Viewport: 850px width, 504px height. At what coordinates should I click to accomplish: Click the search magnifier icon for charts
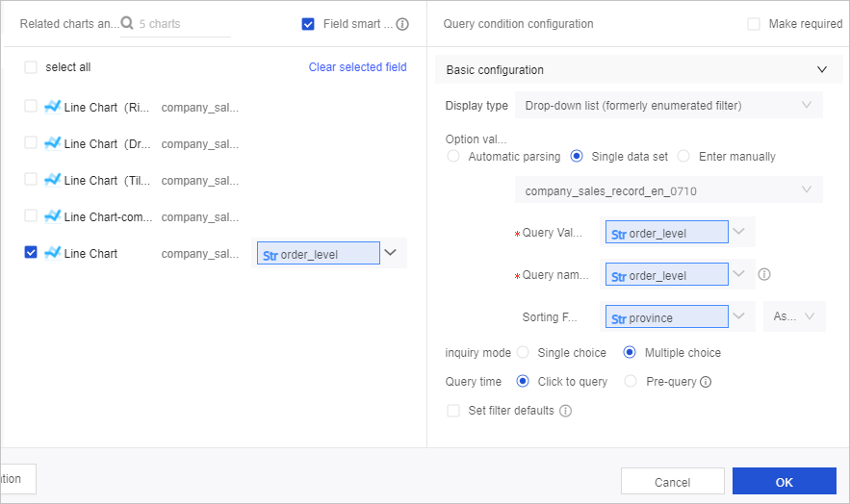pos(127,23)
